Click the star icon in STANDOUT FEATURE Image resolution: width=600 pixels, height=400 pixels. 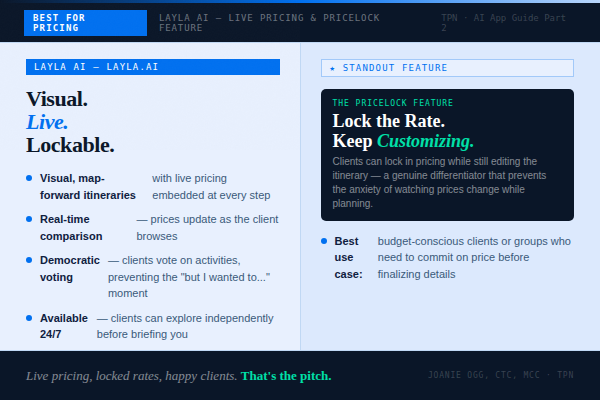[x=332, y=69]
